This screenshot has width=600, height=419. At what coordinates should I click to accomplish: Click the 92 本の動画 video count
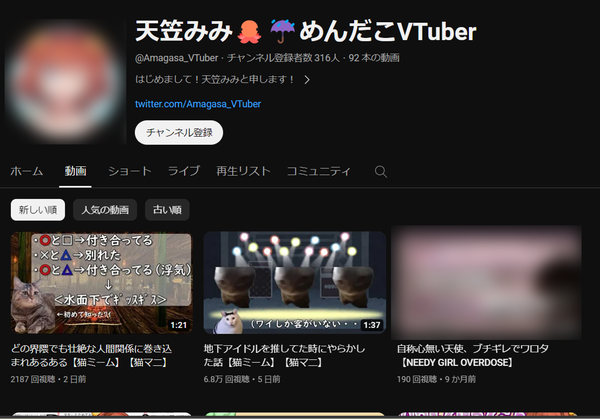(x=374, y=58)
